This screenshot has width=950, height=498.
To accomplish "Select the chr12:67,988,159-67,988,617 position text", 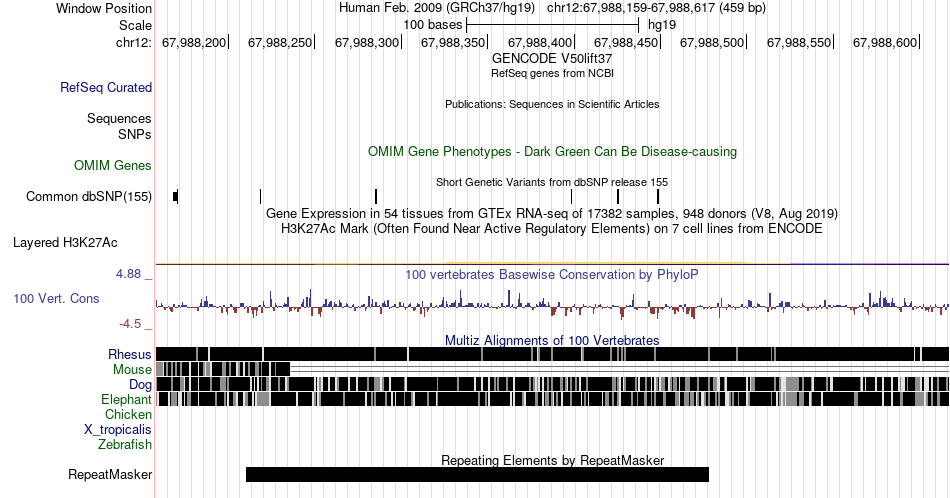I will [x=656, y=7].
